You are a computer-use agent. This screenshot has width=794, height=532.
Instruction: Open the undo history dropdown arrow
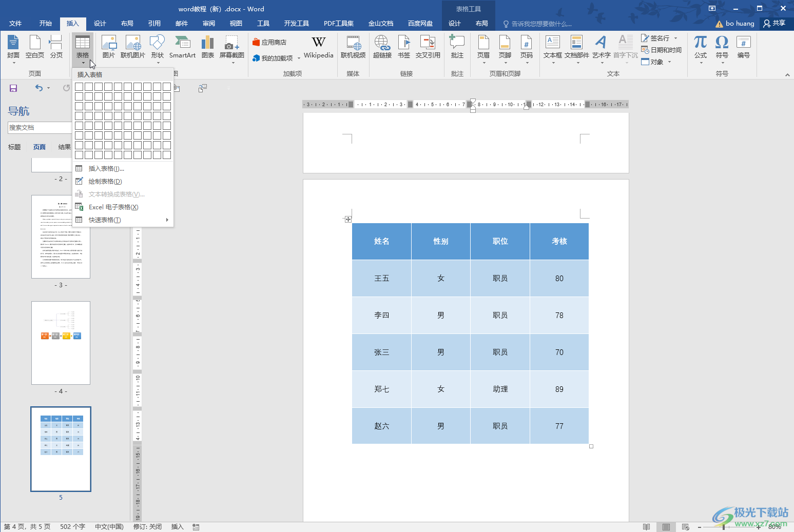[49, 88]
